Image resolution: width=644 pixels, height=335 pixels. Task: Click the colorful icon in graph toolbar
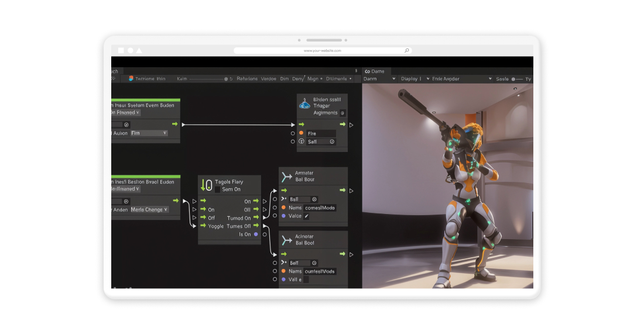click(x=131, y=78)
